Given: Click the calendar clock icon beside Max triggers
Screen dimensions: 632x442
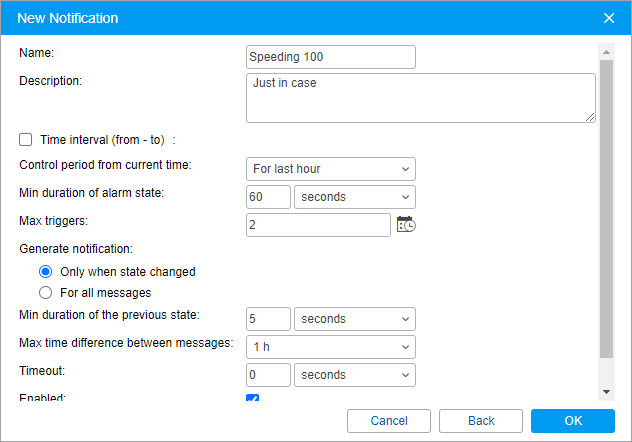Looking at the screenshot, I should click(x=406, y=225).
